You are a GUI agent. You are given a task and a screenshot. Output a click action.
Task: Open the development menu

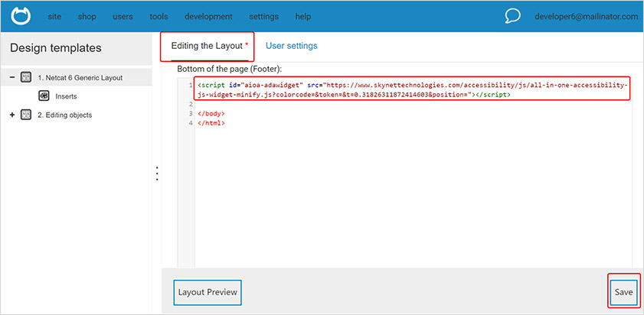click(208, 16)
